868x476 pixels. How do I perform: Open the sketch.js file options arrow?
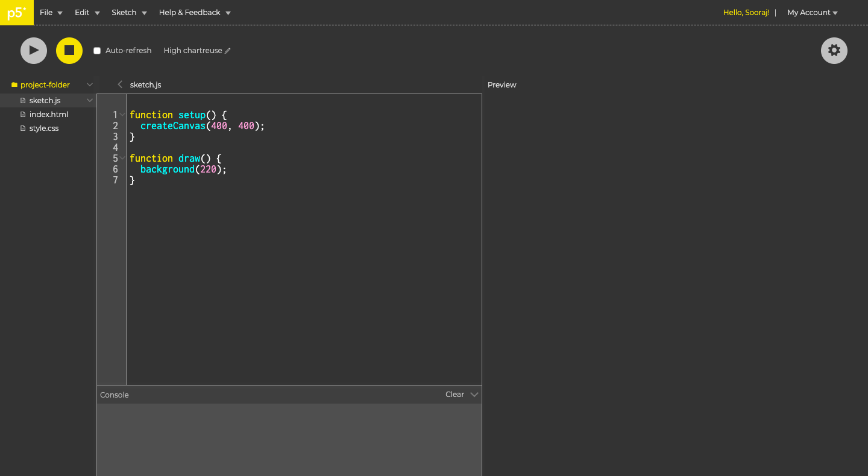(90, 100)
